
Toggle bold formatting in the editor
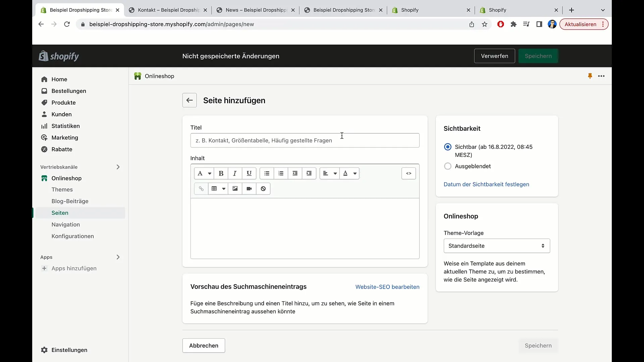[221, 173]
